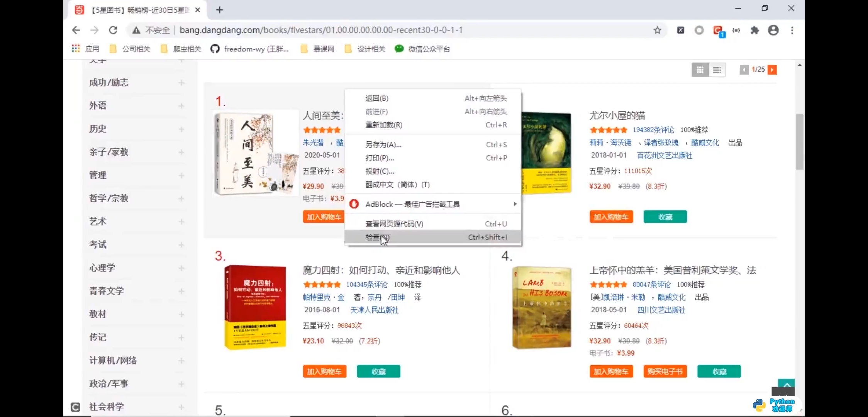Bookmark this page with the star icon
This screenshot has width=868, height=417.
pyautogui.click(x=658, y=30)
